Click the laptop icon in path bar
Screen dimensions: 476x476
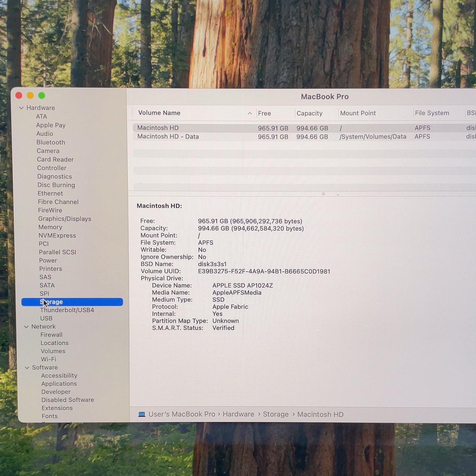142,414
